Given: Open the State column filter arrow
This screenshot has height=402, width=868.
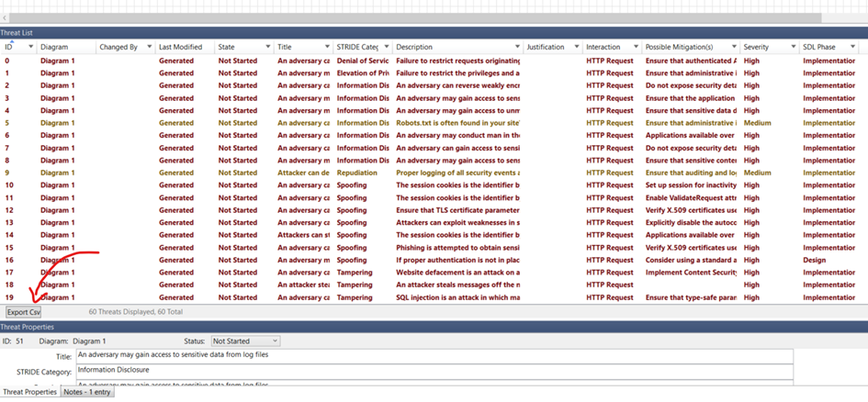Looking at the screenshot, I should click(x=267, y=47).
